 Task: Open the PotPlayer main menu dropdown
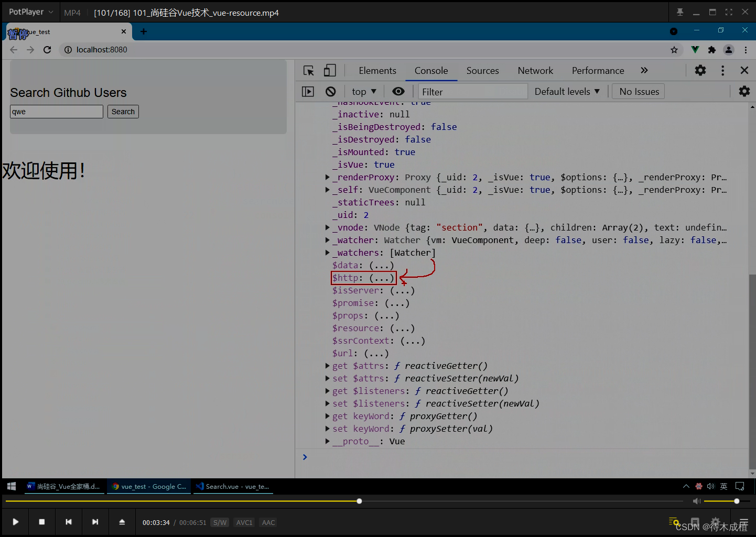[x=31, y=12]
